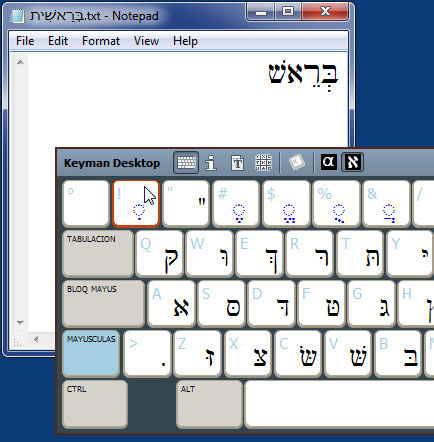Click the Q key with Hebrew qof

point(160,254)
